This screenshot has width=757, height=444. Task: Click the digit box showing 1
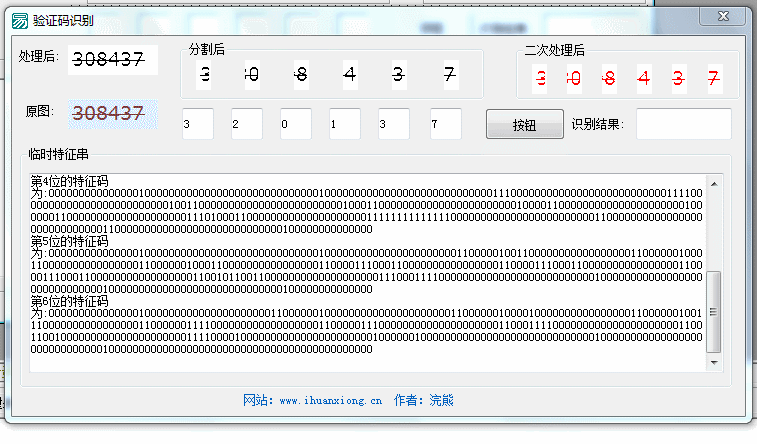tap(345, 124)
